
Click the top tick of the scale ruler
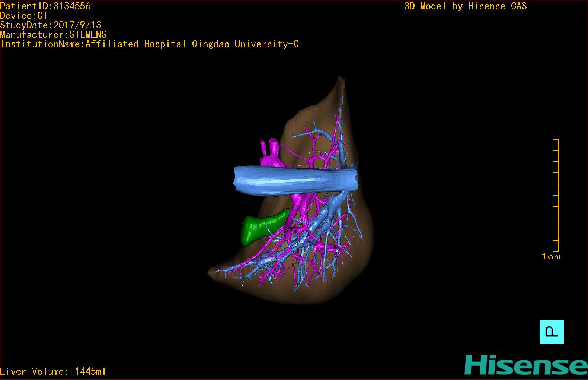click(556, 140)
